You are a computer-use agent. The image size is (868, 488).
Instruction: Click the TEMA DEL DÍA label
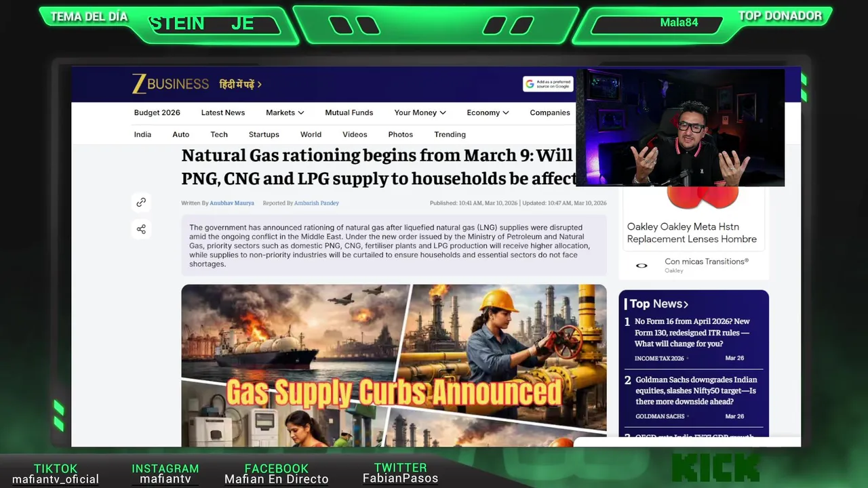tap(89, 17)
